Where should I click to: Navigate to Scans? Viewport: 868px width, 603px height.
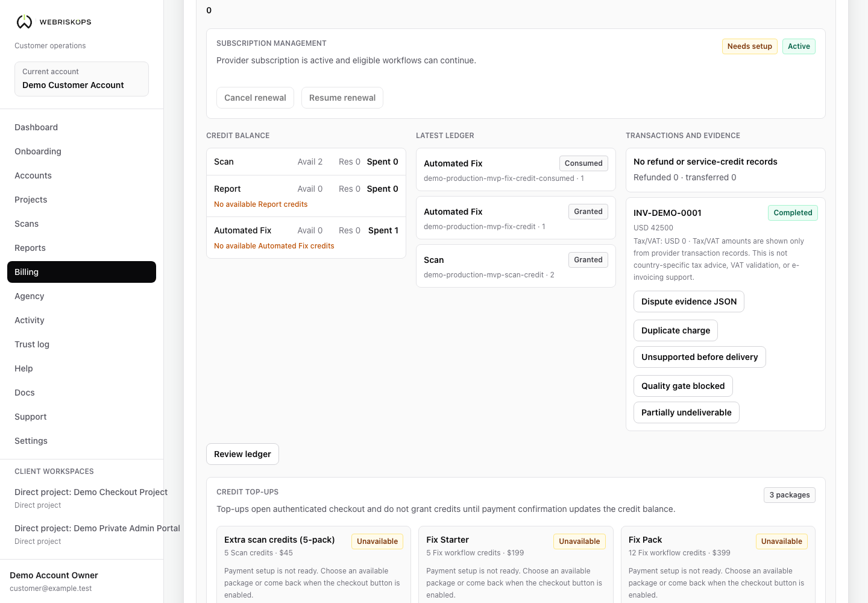(81, 224)
